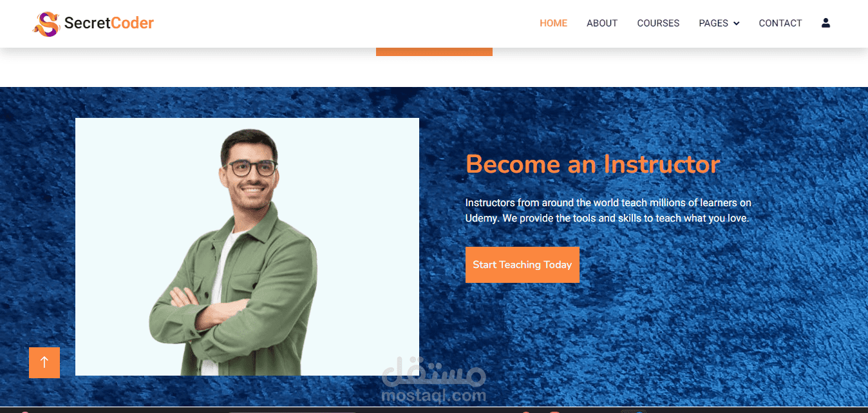The width and height of the screenshot is (868, 413).
Task: Click the instructors description paragraph
Action: (x=608, y=210)
